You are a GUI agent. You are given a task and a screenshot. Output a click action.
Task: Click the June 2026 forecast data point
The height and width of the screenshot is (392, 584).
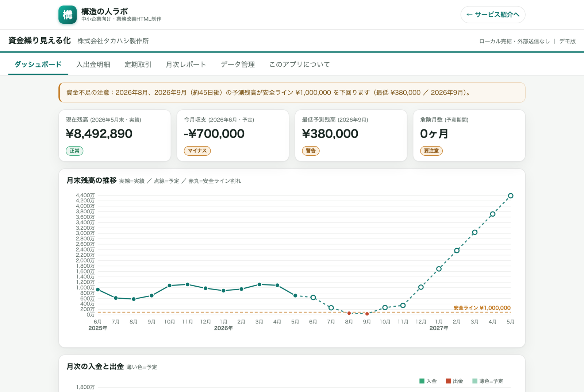pos(313,298)
